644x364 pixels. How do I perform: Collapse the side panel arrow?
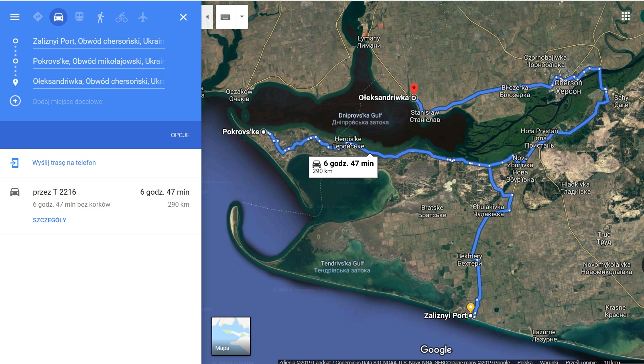point(207,17)
